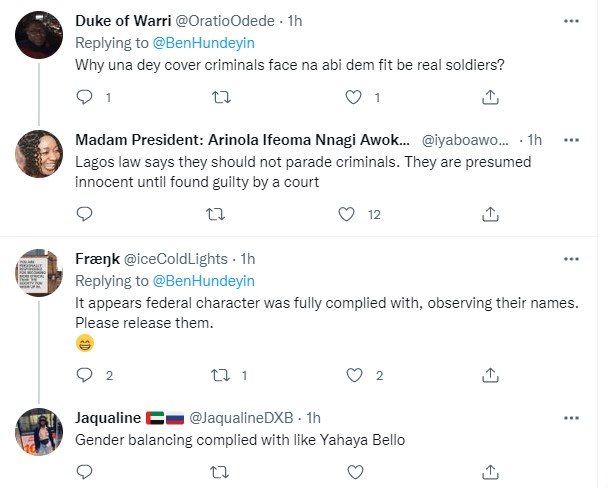Open more options on Jaqualine's tweet

pyautogui.click(x=571, y=416)
